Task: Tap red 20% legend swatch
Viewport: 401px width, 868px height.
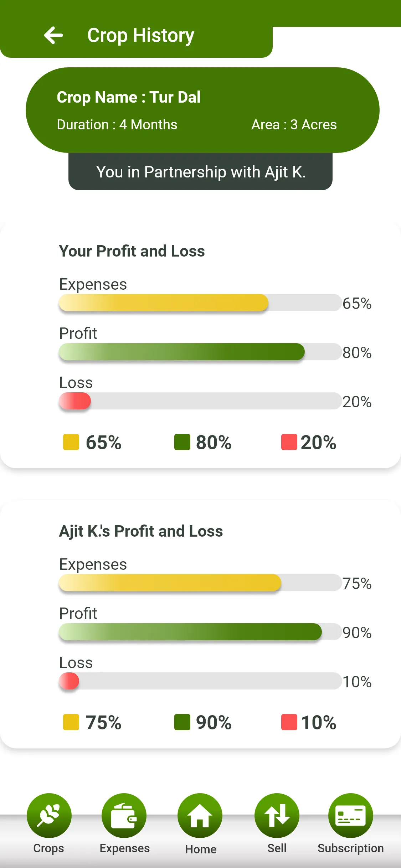Action: pos(289,442)
